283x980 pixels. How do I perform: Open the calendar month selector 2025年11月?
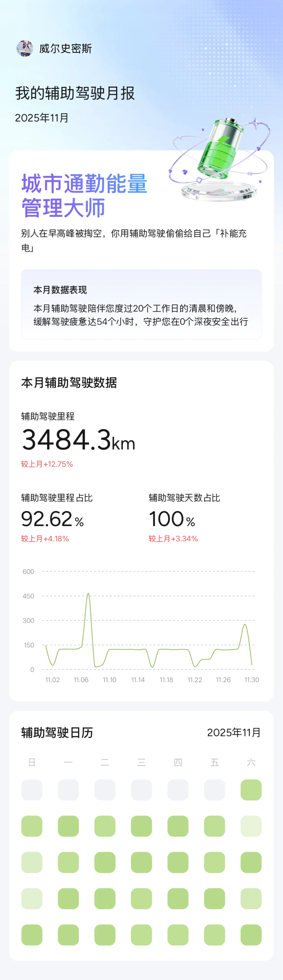[x=234, y=732]
